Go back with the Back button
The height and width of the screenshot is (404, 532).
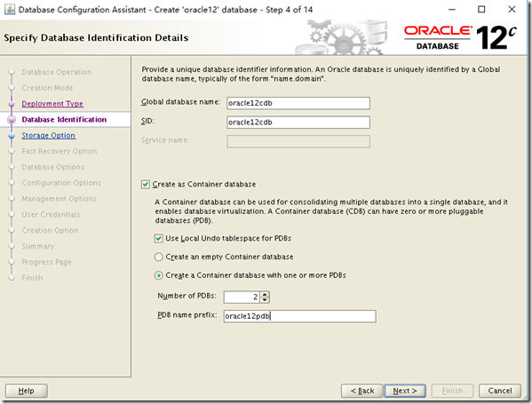pyautogui.click(x=361, y=391)
